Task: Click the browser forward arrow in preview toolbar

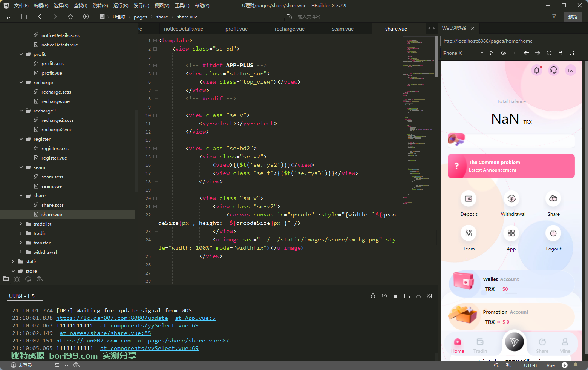Action: coord(538,53)
